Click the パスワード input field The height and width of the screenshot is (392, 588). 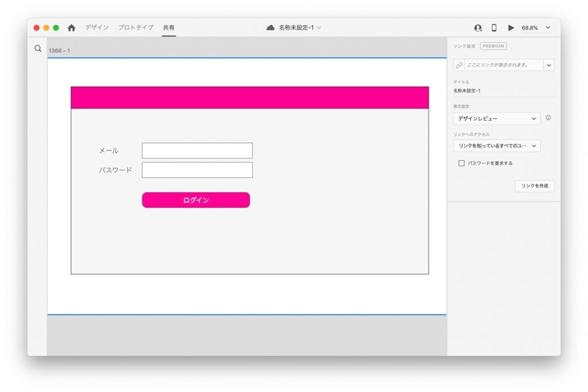(x=198, y=170)
